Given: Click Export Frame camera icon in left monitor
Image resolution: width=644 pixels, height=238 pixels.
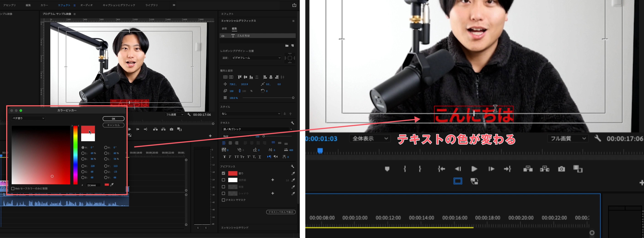Looking at the screenshot, I should [x=171, y=129].
